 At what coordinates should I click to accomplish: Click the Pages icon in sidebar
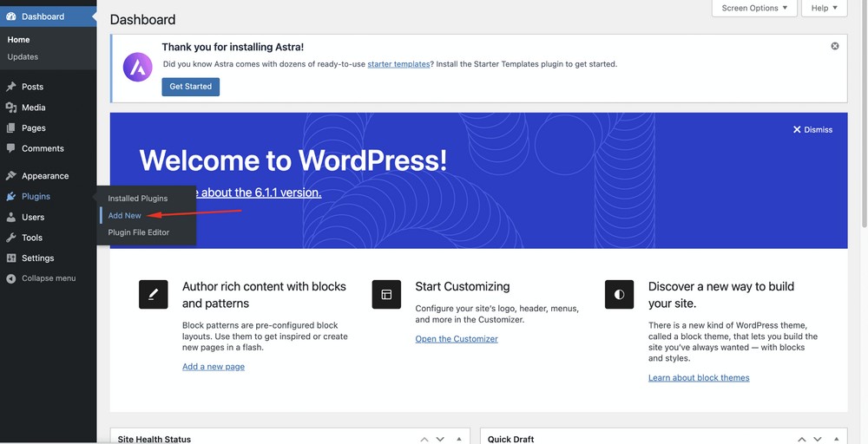click(x=11, y=127)
